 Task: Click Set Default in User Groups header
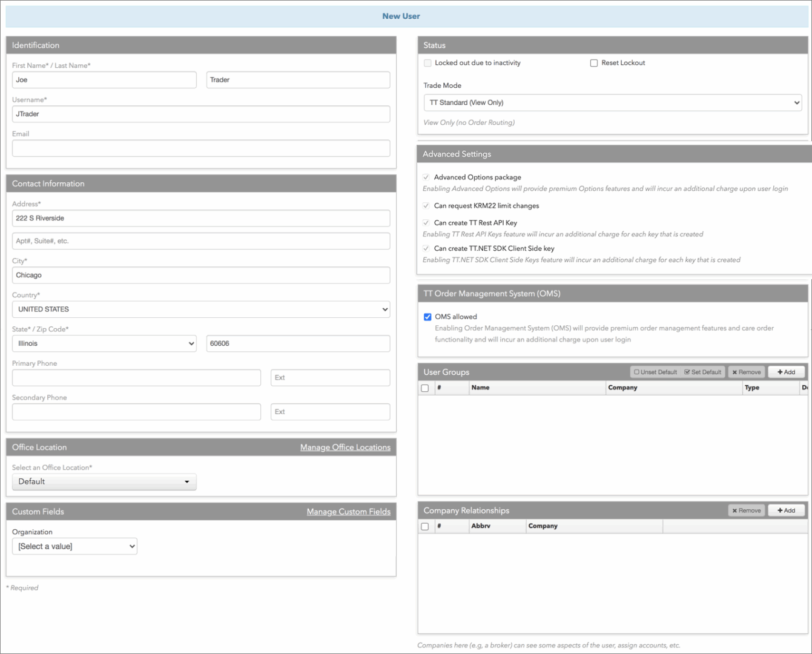pyautogui.click(x=703, y=372)
